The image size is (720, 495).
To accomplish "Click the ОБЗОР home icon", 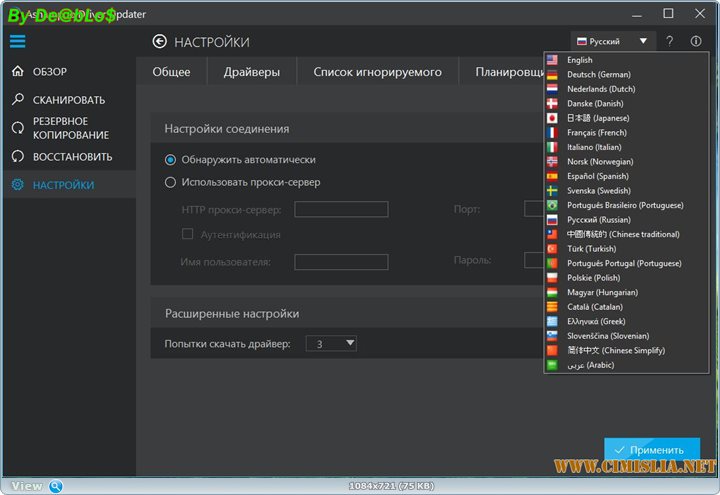I will coord(18,72).
